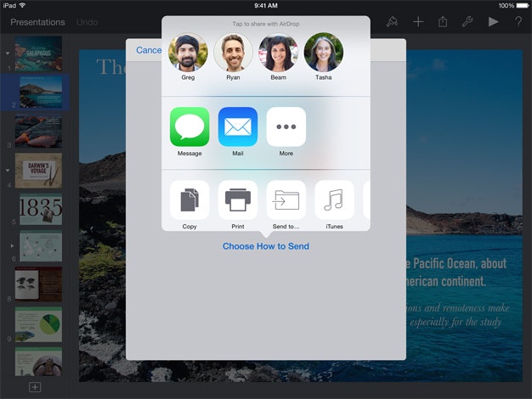Viewport: 532px width, 399px height.
Task: Select the tortoise slide thumbnail
Action: 38,362
